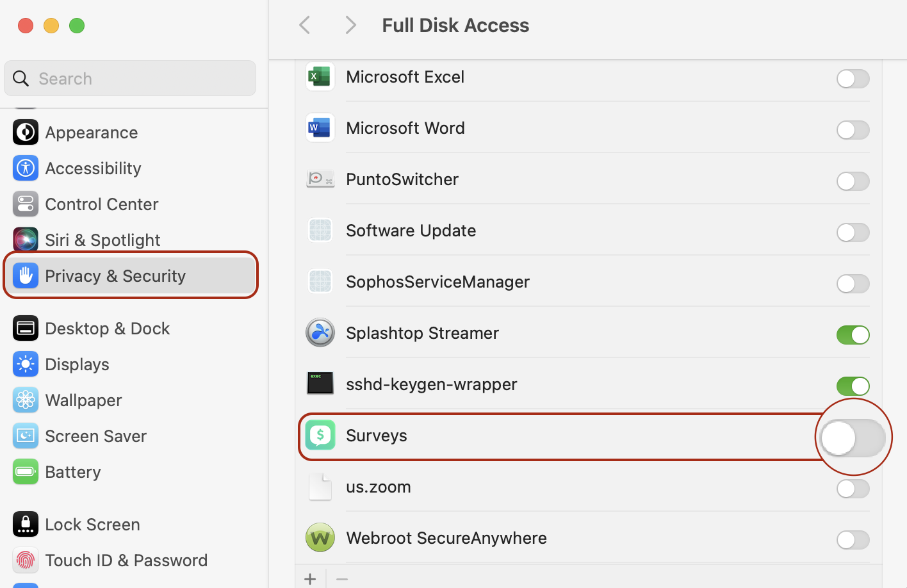
Task: Open Accessibility settings
Action: 130,168
